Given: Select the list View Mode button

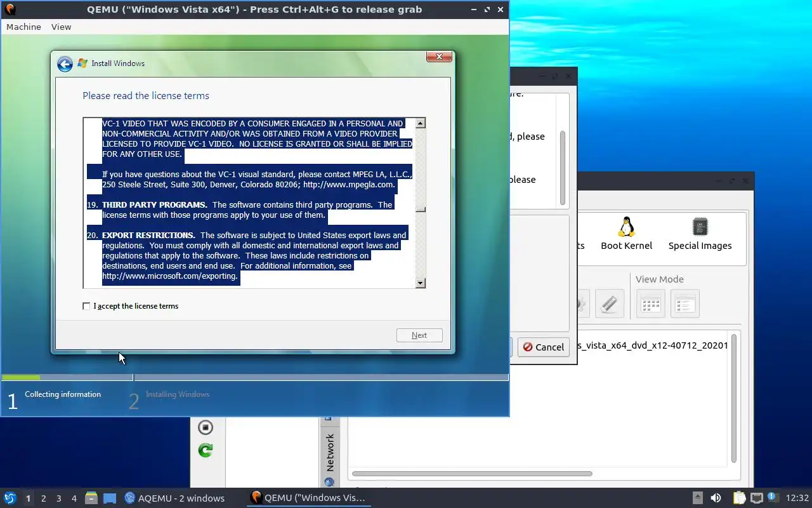Looking at the screenshot, I should pyautogui.click(x=685, y=304).
